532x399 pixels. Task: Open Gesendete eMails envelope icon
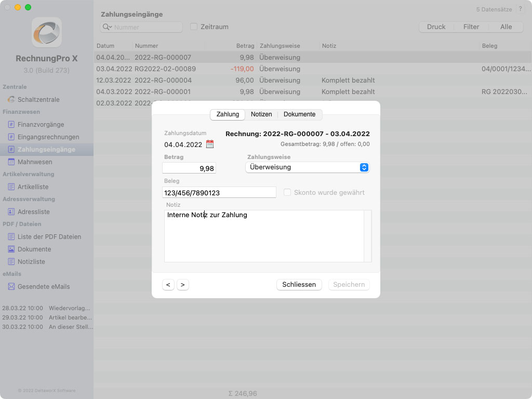pyautogui.click(x=11, y=287)
